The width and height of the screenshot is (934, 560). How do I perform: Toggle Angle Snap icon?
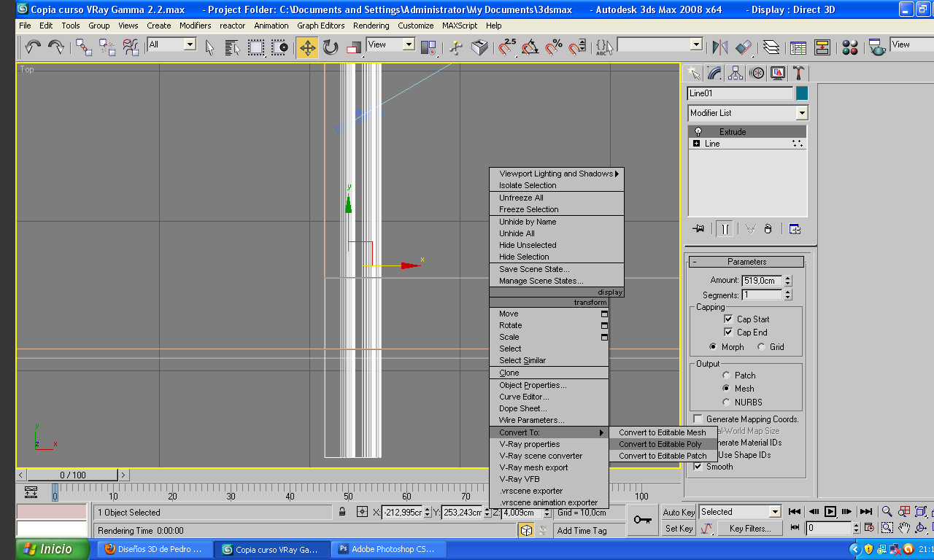point(530,47)
